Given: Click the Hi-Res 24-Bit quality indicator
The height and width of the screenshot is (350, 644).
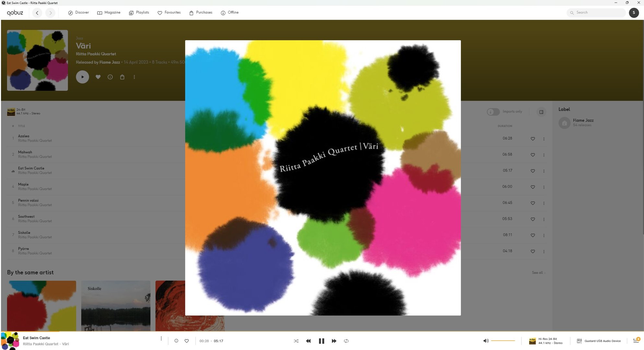Looking at the screenshot, I should [545, 341].
